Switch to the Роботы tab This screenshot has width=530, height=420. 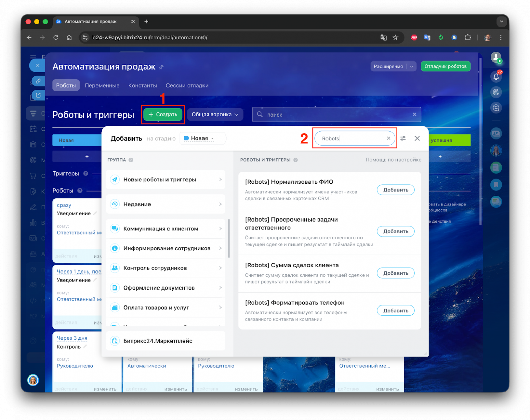[66, 85]
